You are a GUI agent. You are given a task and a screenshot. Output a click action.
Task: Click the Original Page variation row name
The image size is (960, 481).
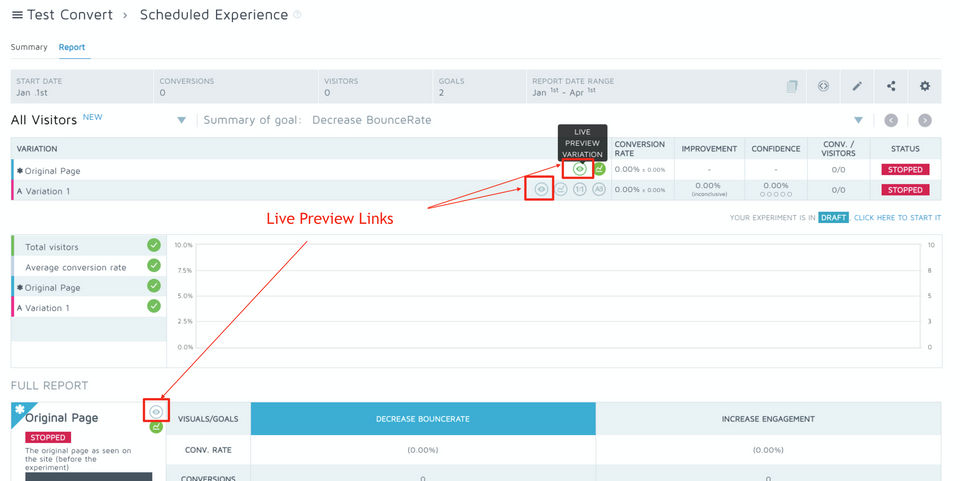click(x=52, y=171)
